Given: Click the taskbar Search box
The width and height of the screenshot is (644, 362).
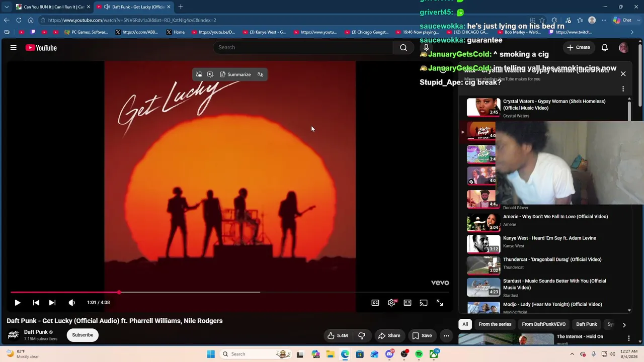Looking at the screenshot, I should 257,354.
